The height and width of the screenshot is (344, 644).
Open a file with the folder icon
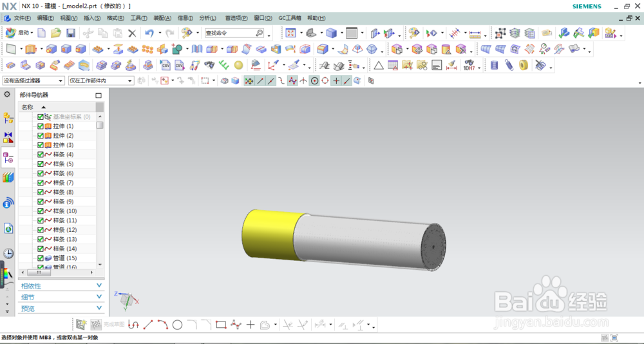[x=56, y=33]
